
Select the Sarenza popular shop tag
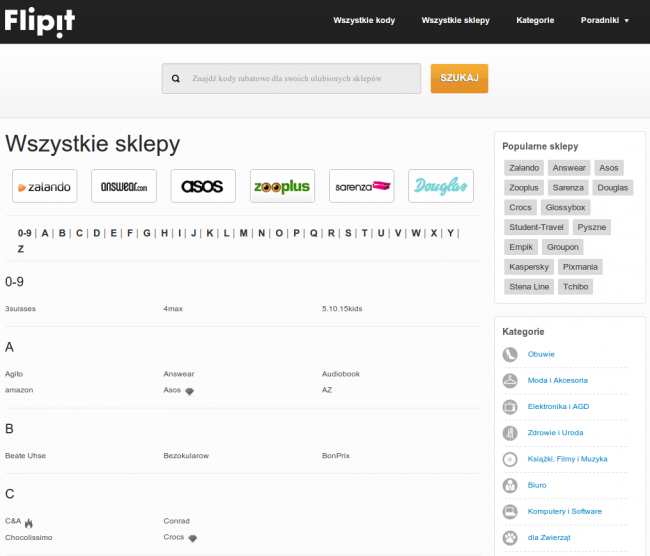tap(568, 188)
